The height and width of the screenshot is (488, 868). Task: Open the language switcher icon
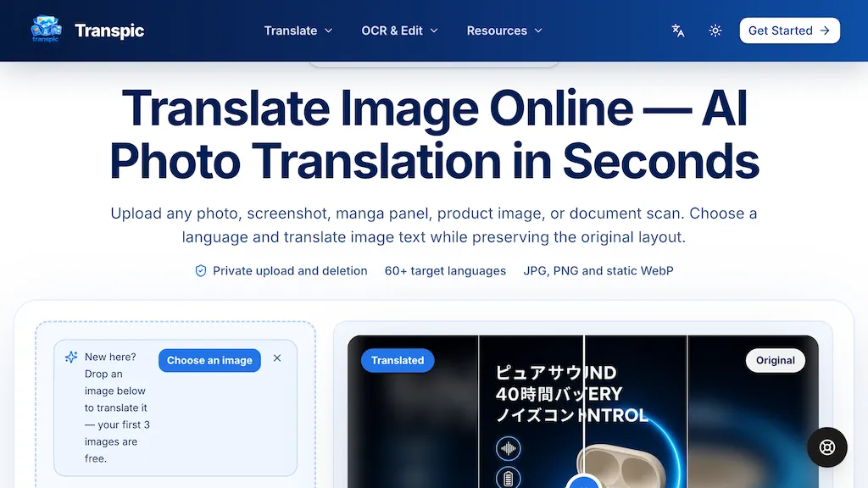[x=677, y=30]
